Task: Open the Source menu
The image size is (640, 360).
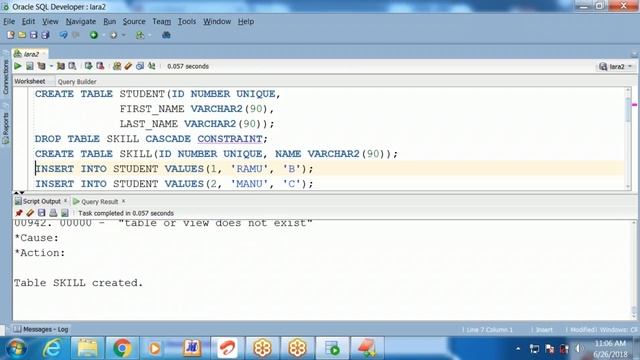Action: (134, 21)
